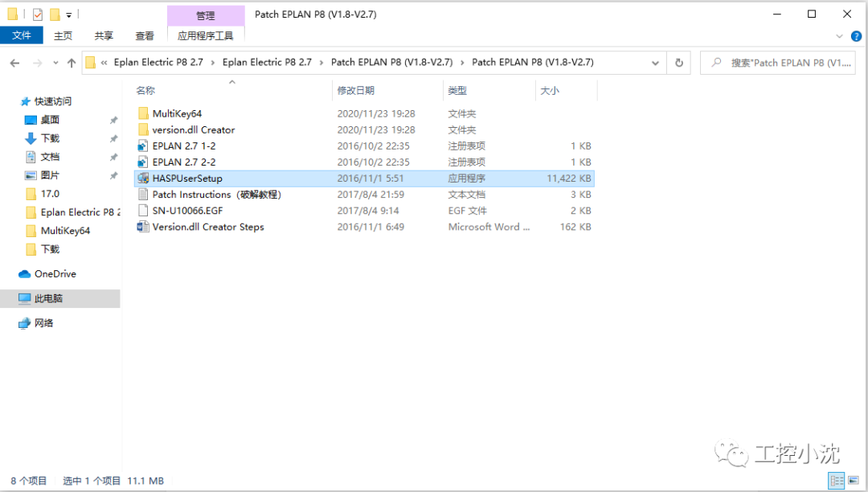The height and width of the screenshot is (492, 868).
Task: Switch to large icons view layout
Action: [x=854, y=481]
